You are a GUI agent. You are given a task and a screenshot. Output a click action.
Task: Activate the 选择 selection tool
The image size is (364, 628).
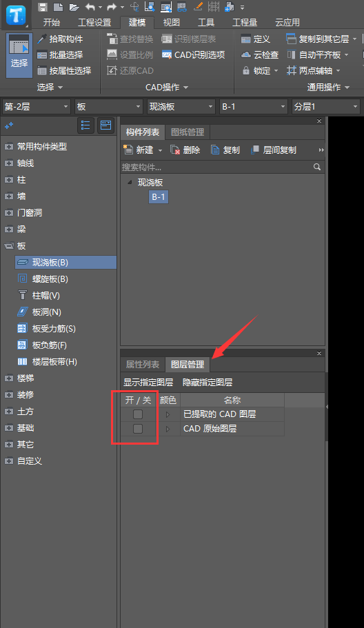tap(19, 55)
